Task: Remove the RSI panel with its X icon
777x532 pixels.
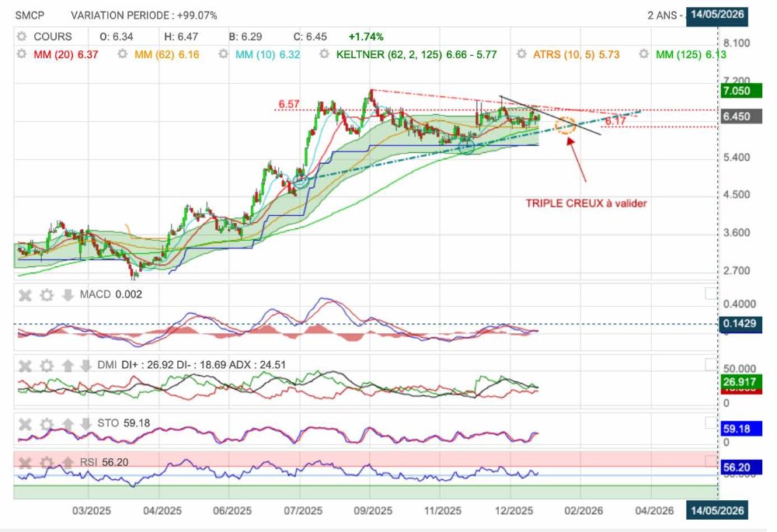Action: tap(25, 463)
